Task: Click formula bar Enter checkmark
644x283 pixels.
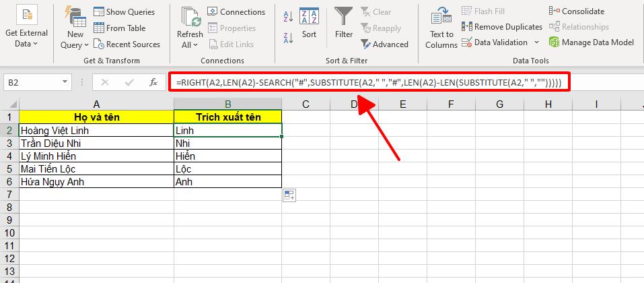Action: point(129,82)
